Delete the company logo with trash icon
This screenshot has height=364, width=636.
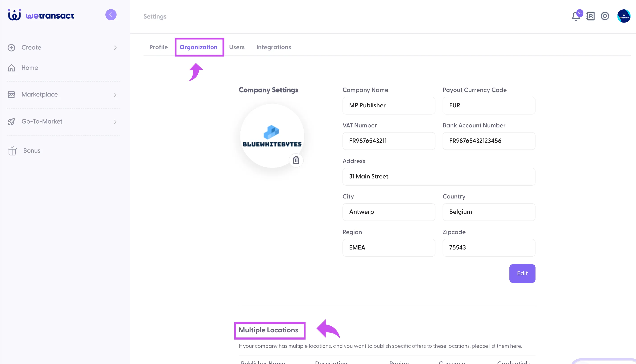coord(296,160)
